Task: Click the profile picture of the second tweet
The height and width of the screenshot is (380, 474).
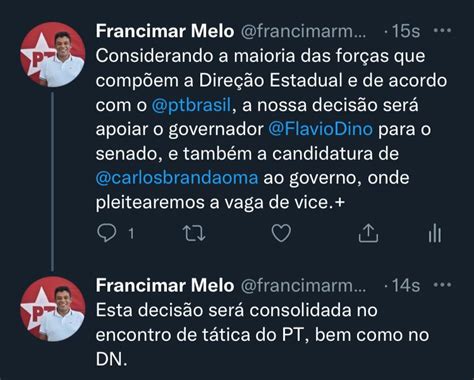Action: 53,309
